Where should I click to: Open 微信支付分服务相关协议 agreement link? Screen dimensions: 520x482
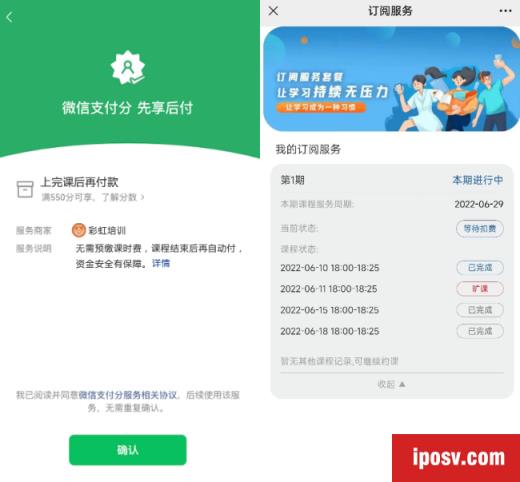[x=128, y=395]
